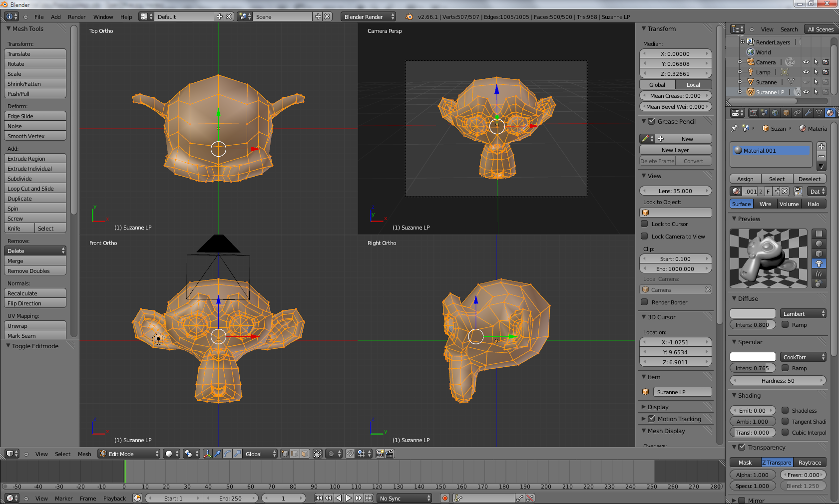Open Object properties tab cube icon
The width and height of the screenshot is (839, 504).
click(x=786, y=113)
